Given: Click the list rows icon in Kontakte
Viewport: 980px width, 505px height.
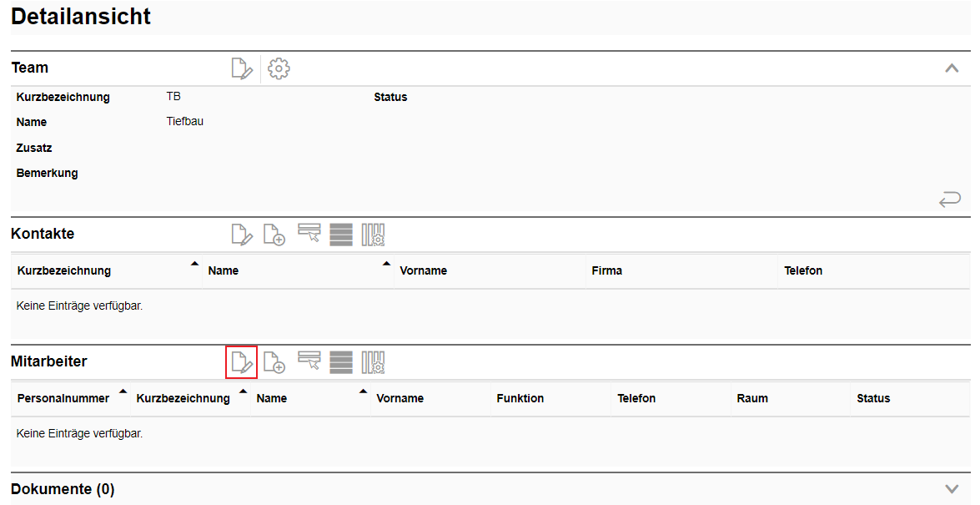Looking at the screenshot, I should pyautogui.click(x=341, y=235).
